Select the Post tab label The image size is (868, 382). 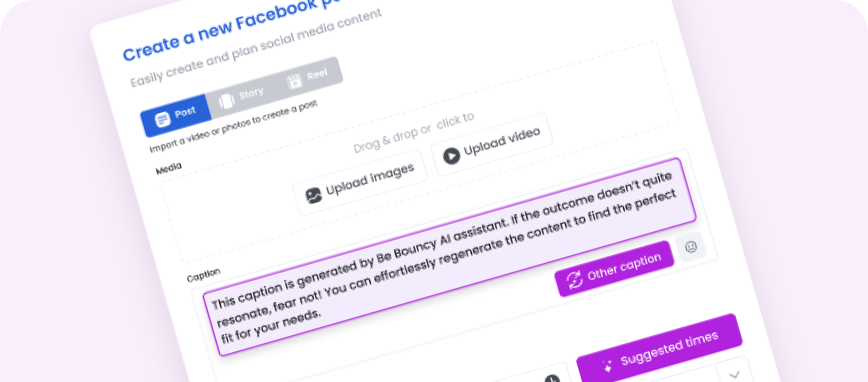point(185,112)
